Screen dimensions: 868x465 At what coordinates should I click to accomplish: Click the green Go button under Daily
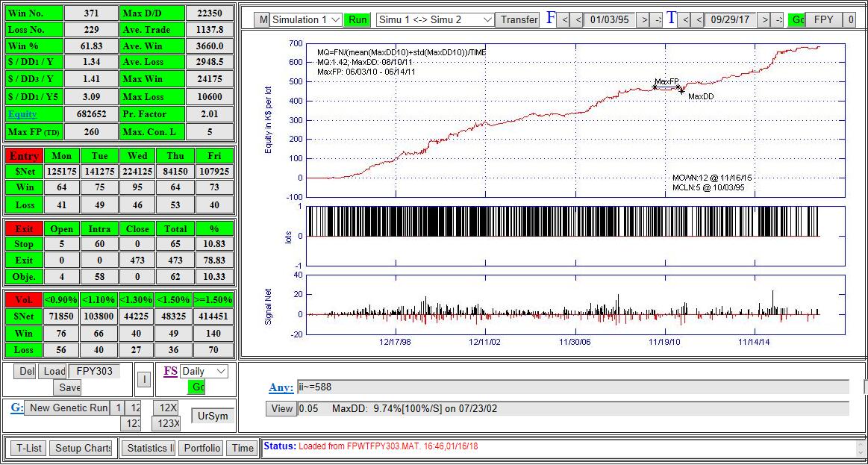196,387
